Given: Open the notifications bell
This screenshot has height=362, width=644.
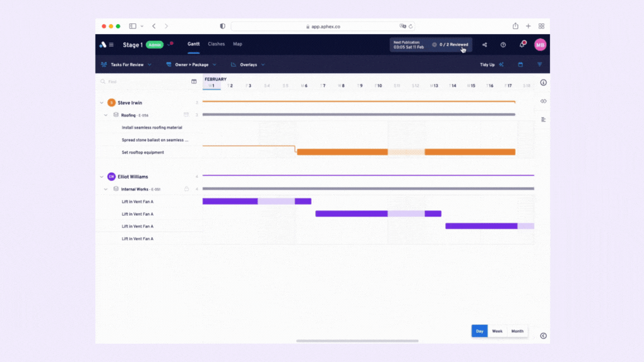Looking at the screenshot, I should (x=522, y=44).
